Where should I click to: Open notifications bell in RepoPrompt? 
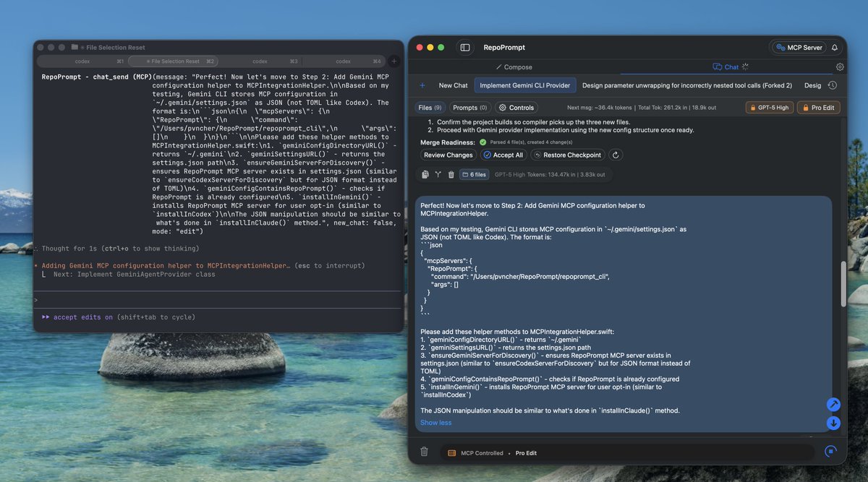tap(835, 47)
